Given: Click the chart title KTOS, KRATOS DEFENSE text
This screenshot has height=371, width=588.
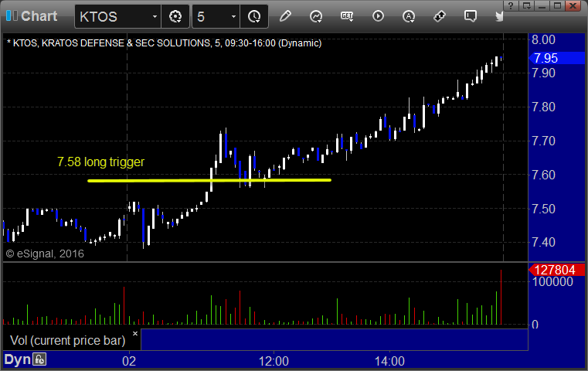Looking at the screenshot, I should (165, 43).
